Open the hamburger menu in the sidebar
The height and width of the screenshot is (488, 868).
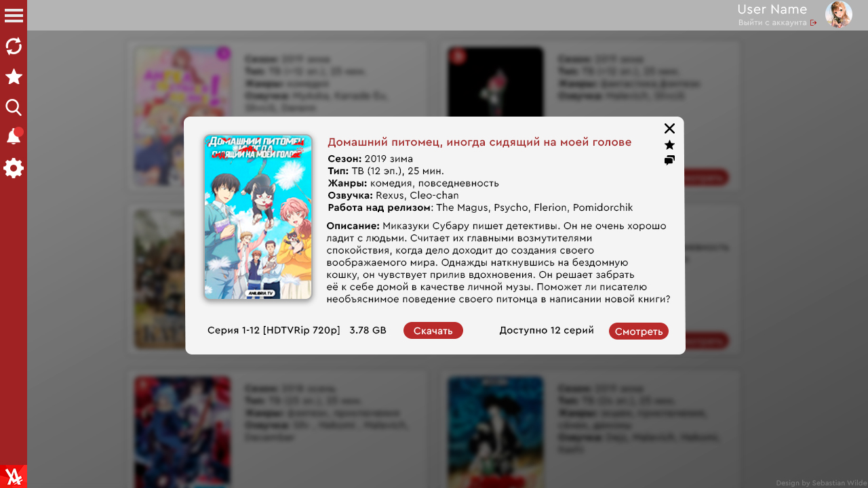click(14, 16)
